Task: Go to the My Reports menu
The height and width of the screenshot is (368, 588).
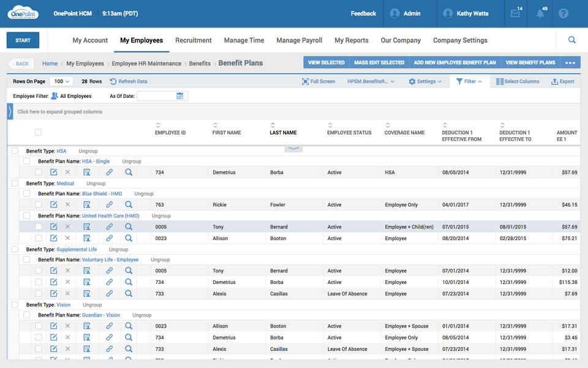Action: (351, 40)
